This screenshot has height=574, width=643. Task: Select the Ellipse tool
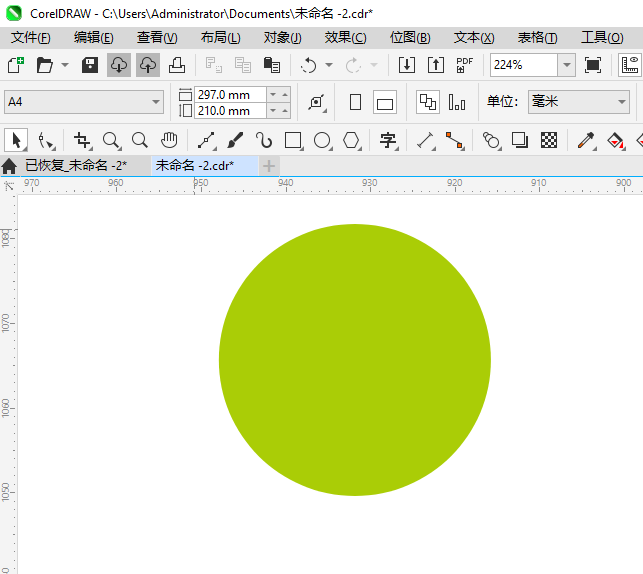point(322,141)
